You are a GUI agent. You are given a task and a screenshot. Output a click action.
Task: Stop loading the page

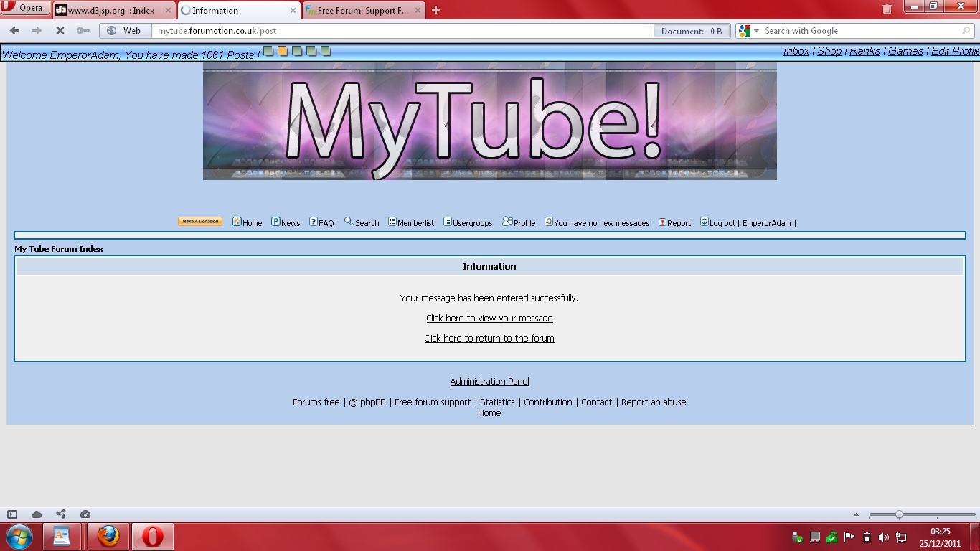(x=60, y=31)
